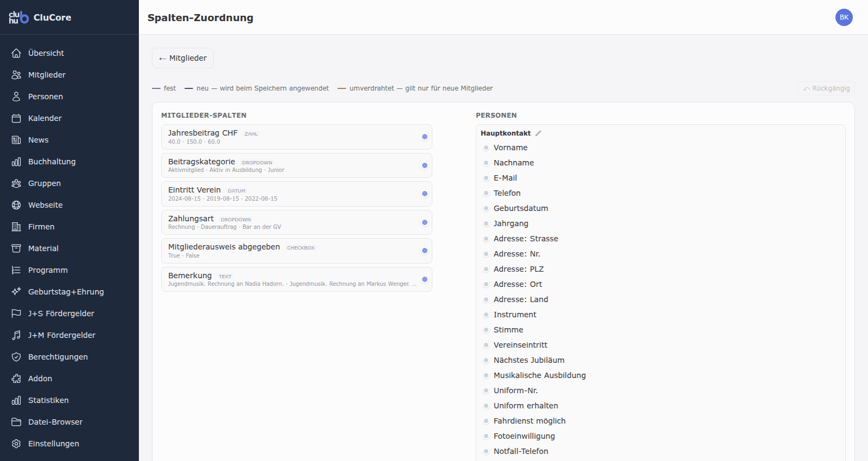The width and height of the screenshot is (868, 461).
Task: Click the Personen person icon
Action: 16,97
